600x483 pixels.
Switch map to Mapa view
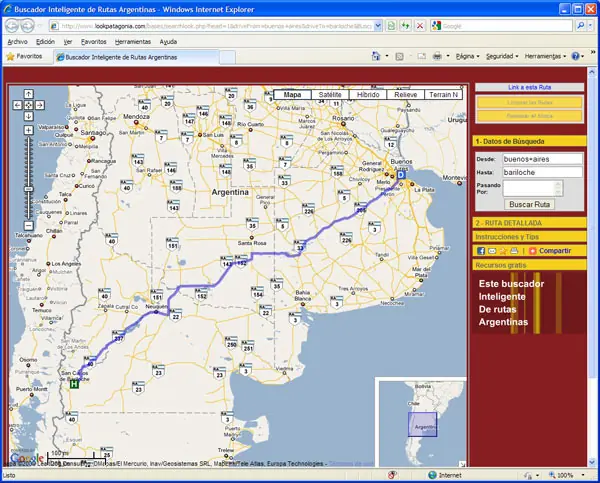click(292, 95)
